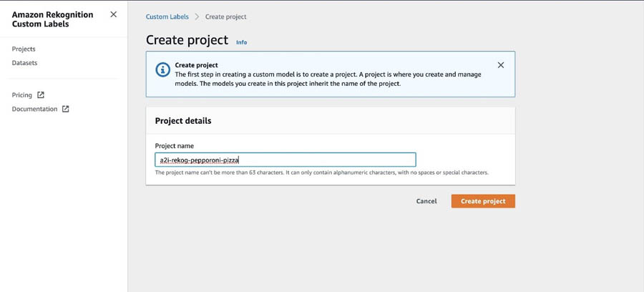Click the orange Create project button
The image size is (644, 292).
[483, 201]
